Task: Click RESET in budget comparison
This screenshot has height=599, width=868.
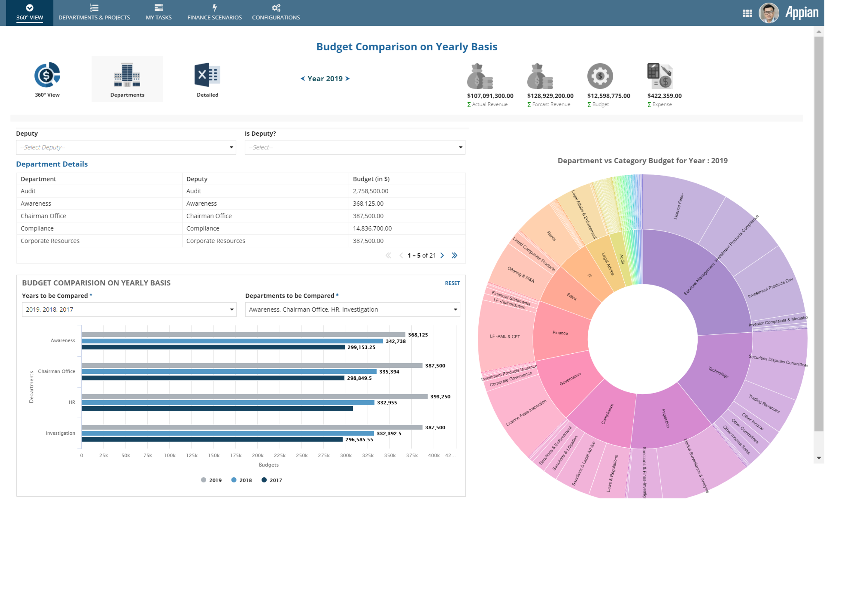Action: 452,283
